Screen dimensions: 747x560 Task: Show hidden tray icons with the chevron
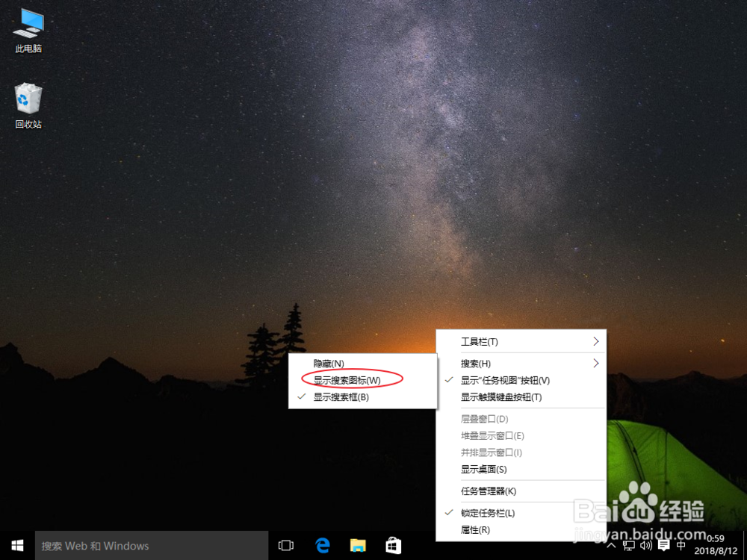[x=611, y=546]
